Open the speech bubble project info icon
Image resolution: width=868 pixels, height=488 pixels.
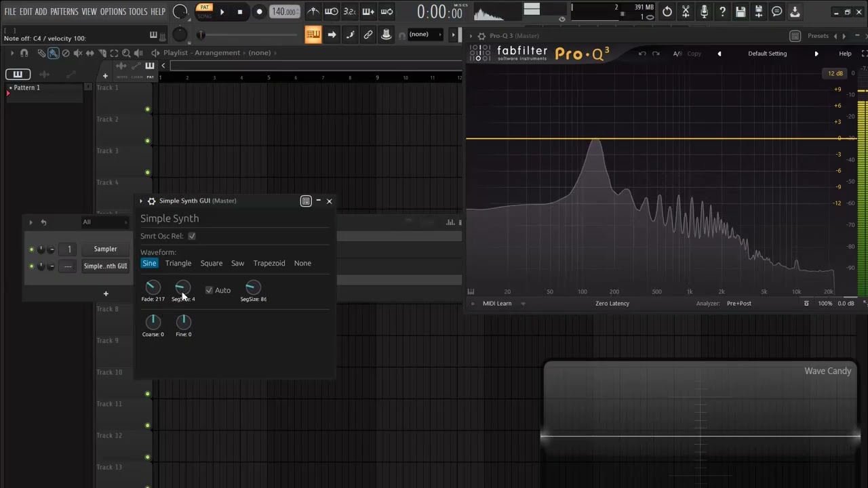(777, 12)
